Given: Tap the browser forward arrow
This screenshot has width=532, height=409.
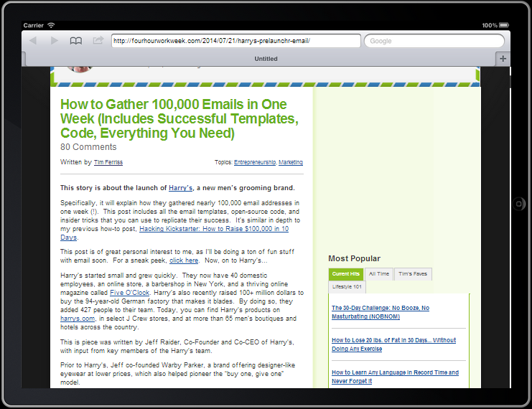Looking at the screenshot, I should [55, 41].
